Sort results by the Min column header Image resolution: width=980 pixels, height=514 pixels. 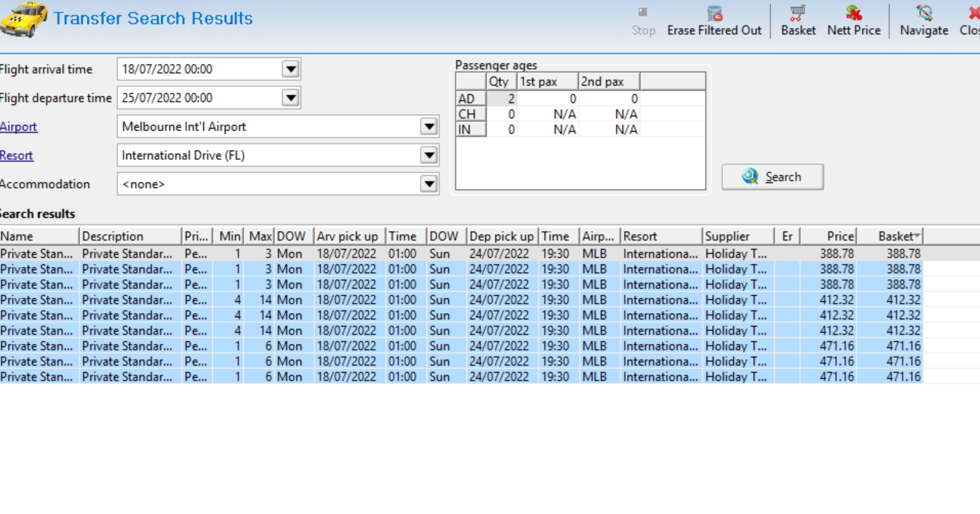point(228,236)
